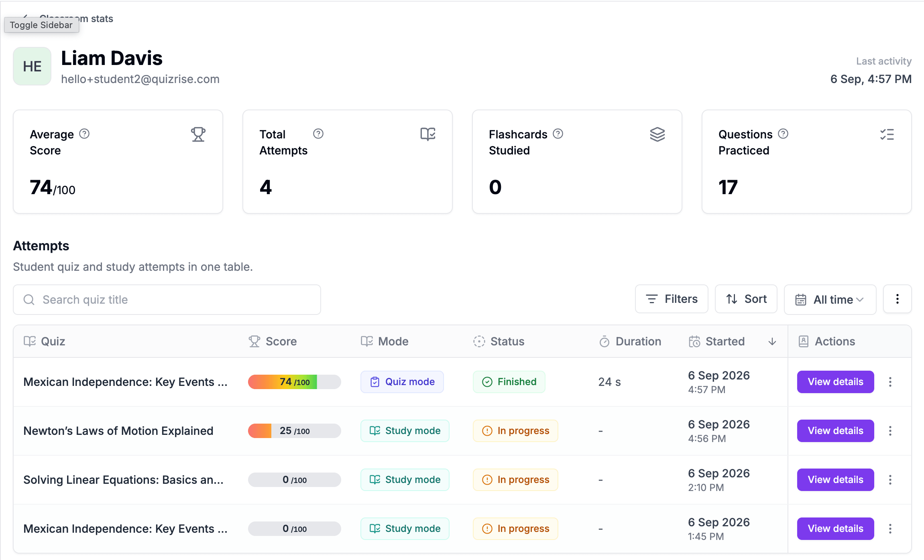Image resolution: width=924 pixels, height=560 pixels.
Task: Sort by Mode column header
Action: [385, 341]
